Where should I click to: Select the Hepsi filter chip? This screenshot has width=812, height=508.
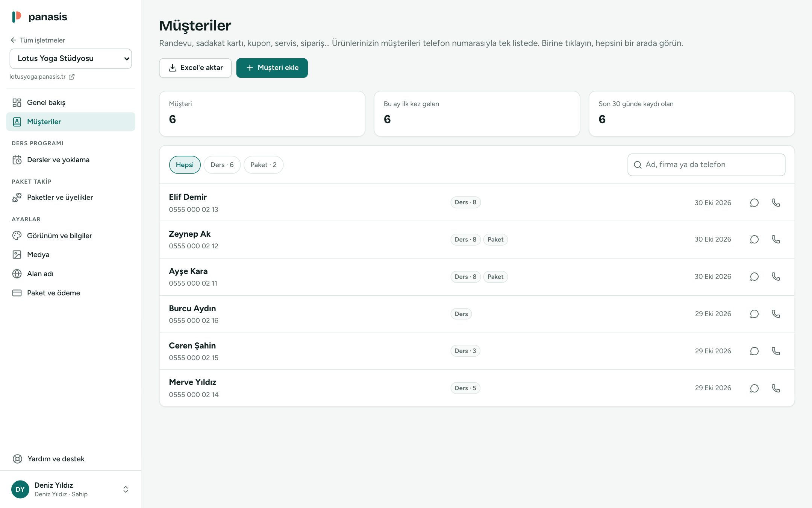(x=185, y=165)
